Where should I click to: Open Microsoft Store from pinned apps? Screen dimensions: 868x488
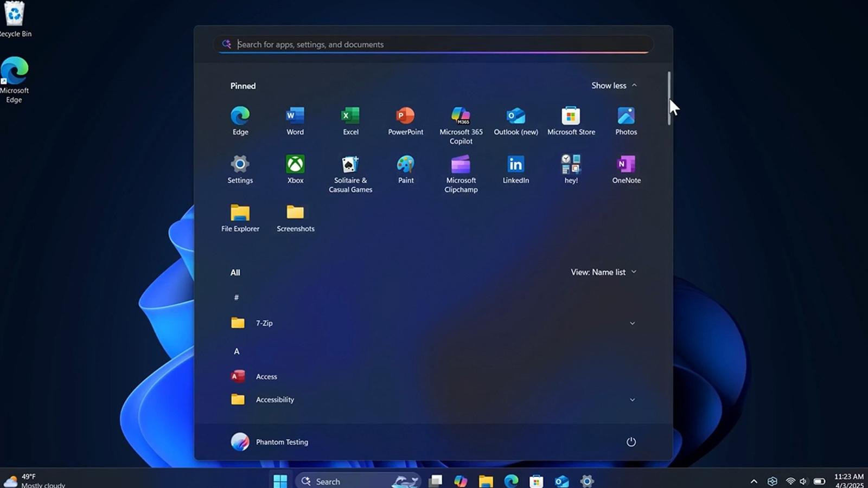[x=571, y=121]
